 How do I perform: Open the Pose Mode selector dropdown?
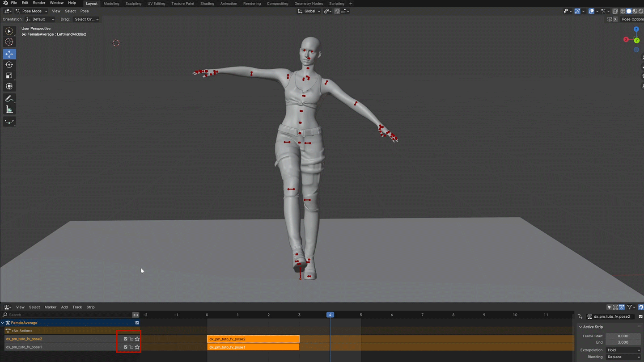pyautogui.click(x=32, y=11)
